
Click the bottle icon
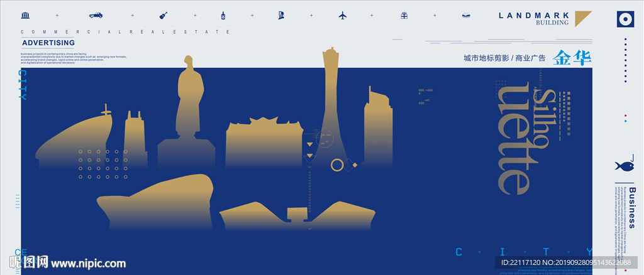[223, 16]
